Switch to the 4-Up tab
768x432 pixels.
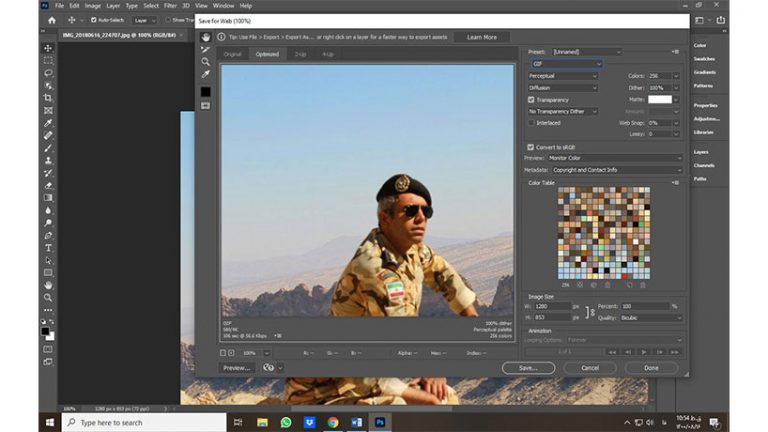[x=328, y=54]
